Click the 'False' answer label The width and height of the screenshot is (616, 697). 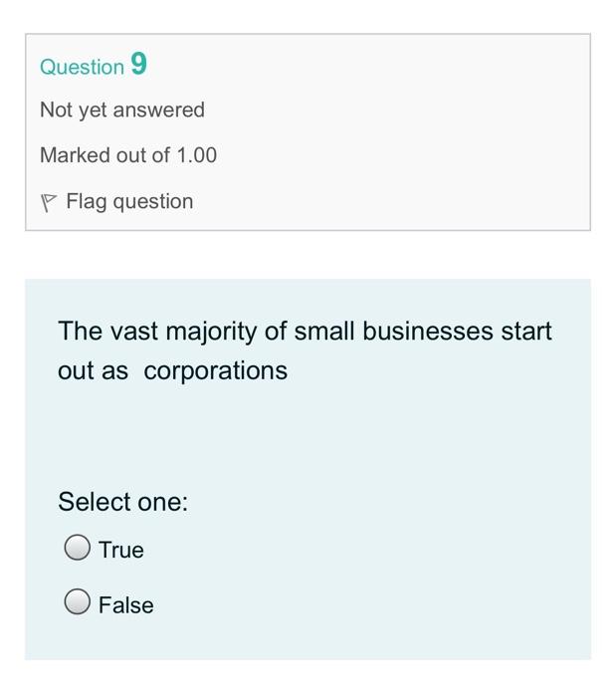tap(126, 604)
